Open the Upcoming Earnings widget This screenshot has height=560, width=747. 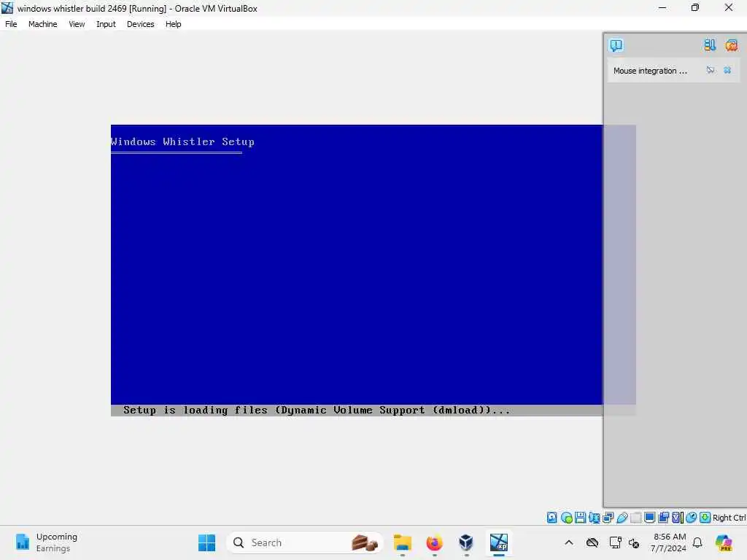point(46,542)
